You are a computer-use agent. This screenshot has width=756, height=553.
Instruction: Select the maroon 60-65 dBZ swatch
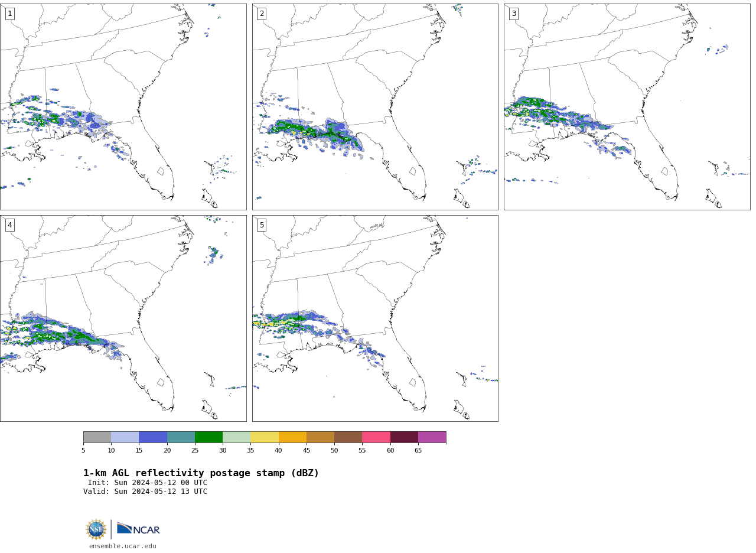pyautogui.click(x=404, y=437)
